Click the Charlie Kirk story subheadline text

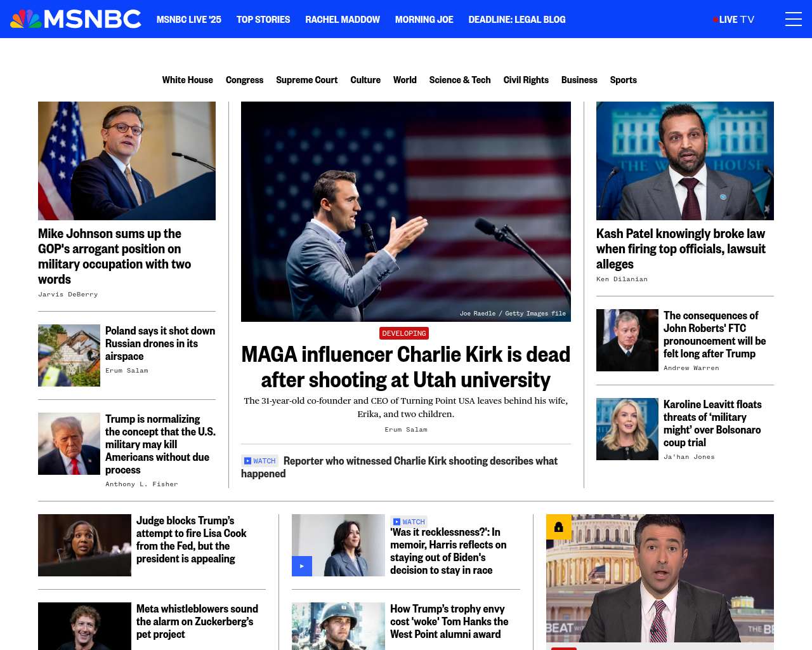(x=406, y=408)
